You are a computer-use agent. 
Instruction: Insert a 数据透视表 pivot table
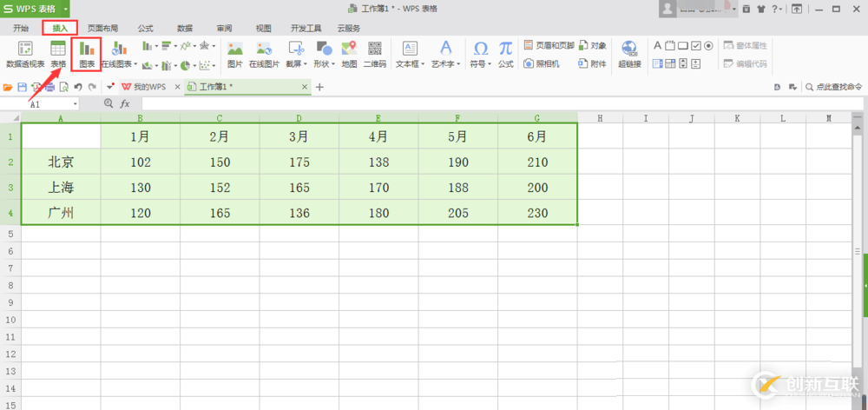click(25, 52)
